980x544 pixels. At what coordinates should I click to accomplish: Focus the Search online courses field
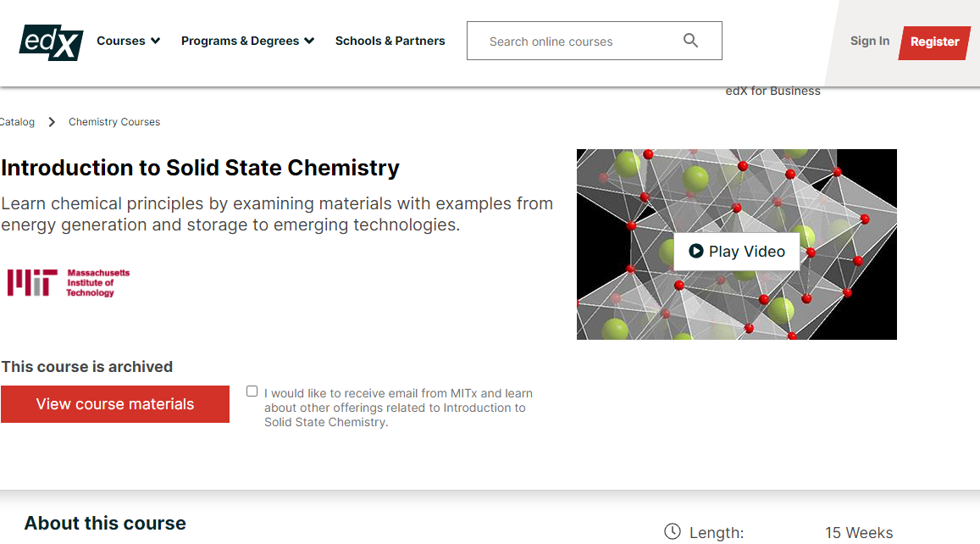click(576, 42)
